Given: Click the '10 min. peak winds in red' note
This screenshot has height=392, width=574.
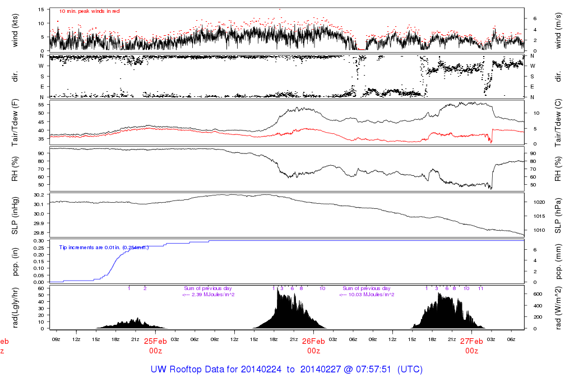Looking at the screenshot, I should tap(89, 11).
